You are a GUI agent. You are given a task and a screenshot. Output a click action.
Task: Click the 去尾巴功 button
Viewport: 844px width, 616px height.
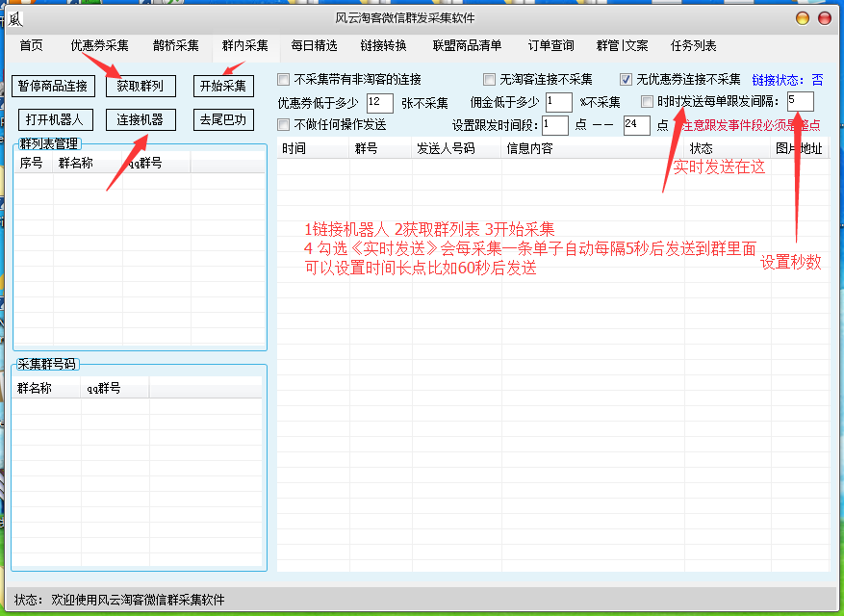point(223,120)
